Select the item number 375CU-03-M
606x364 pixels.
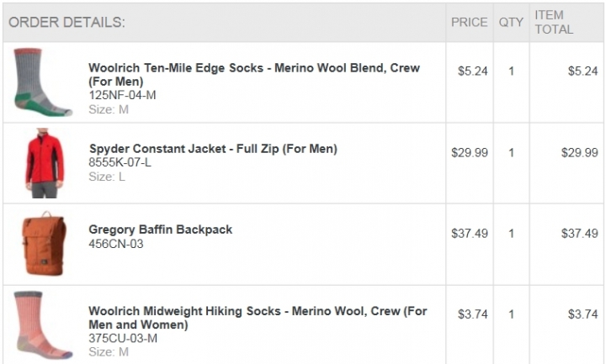coord(123,339)
